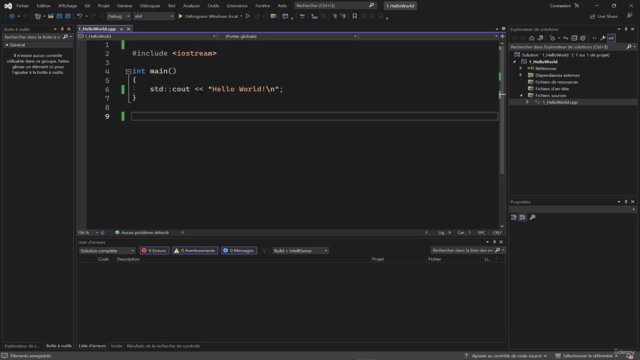Click the bookmark icon in the toolbar
This screenshot has width=640, height=360.
pyautogui.click(x=355, y=16)
